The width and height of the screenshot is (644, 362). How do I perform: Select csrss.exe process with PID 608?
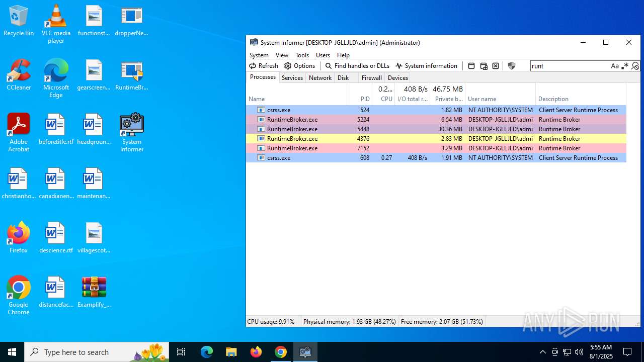click(436, 158)
